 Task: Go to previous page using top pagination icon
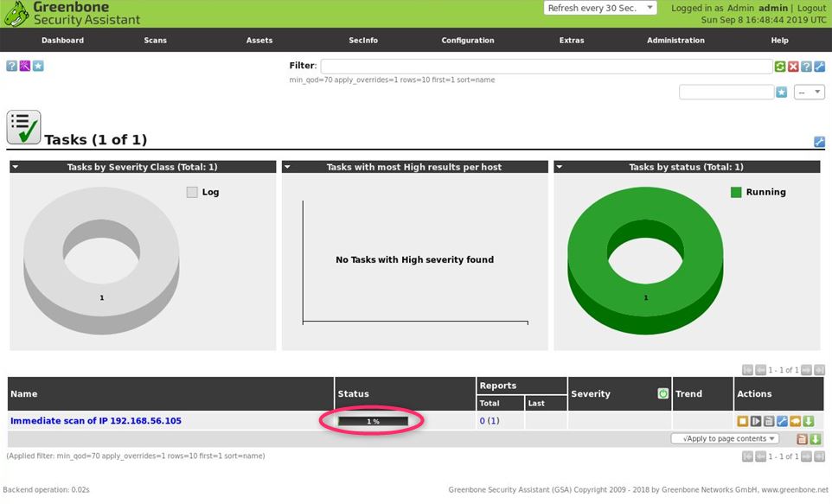coord(760,370)
